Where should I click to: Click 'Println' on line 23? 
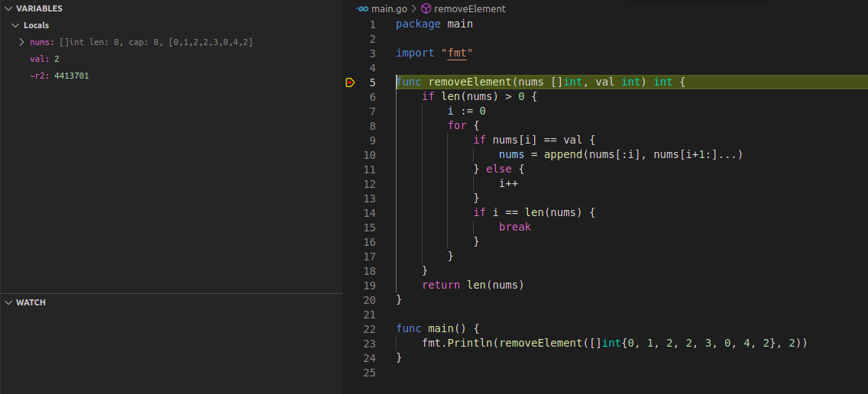tap(470, 344)
